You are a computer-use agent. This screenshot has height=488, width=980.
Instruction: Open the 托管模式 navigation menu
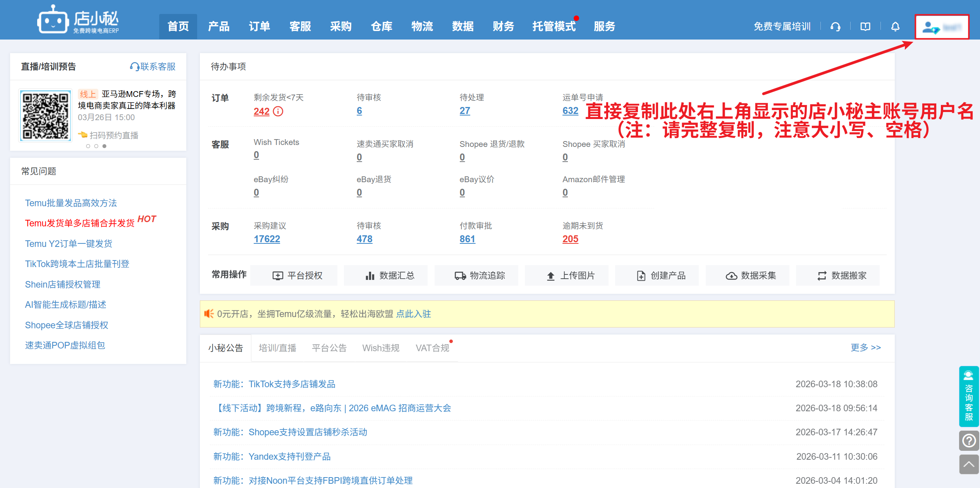554,26
